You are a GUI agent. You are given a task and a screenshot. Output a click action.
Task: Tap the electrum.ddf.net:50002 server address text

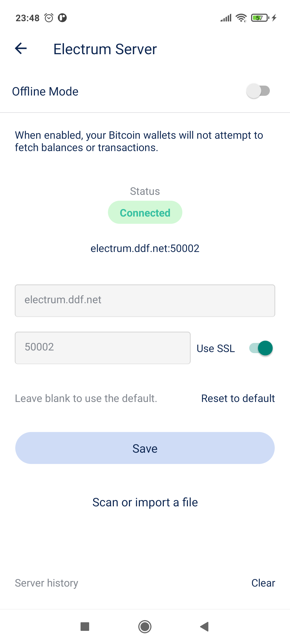click(x=145, y=248)
